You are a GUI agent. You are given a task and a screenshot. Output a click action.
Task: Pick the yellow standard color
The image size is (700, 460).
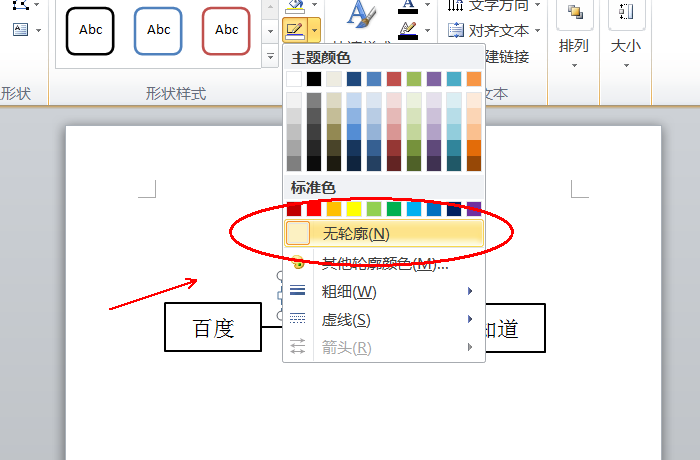click(x=354, y=209)
